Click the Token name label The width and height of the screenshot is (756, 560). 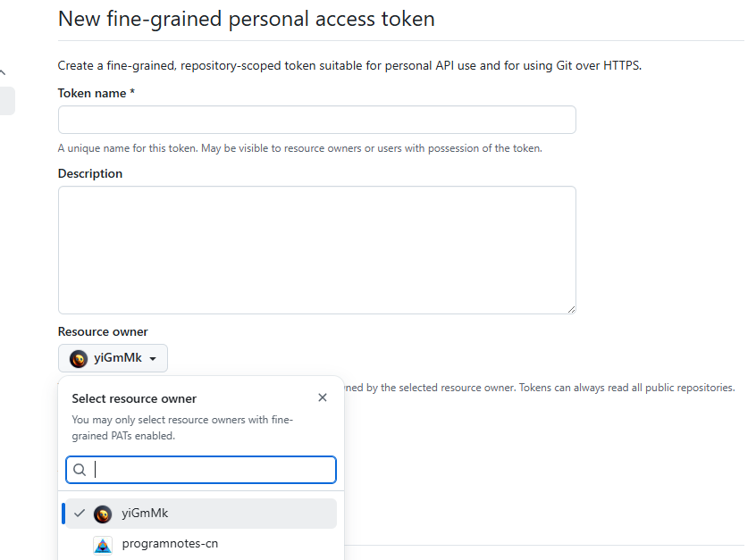(x=96, y=93)
